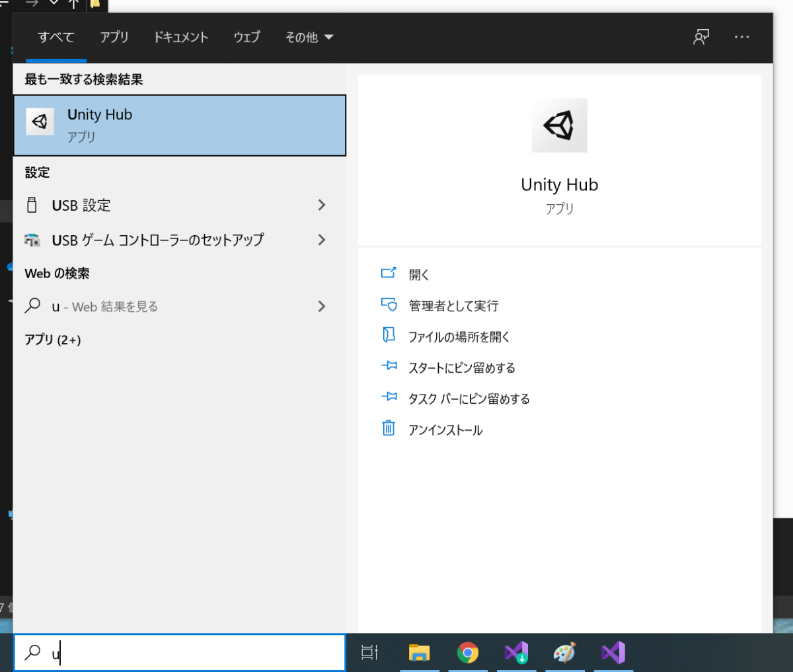Click the trash can uninstall icon

pos(389,428)
